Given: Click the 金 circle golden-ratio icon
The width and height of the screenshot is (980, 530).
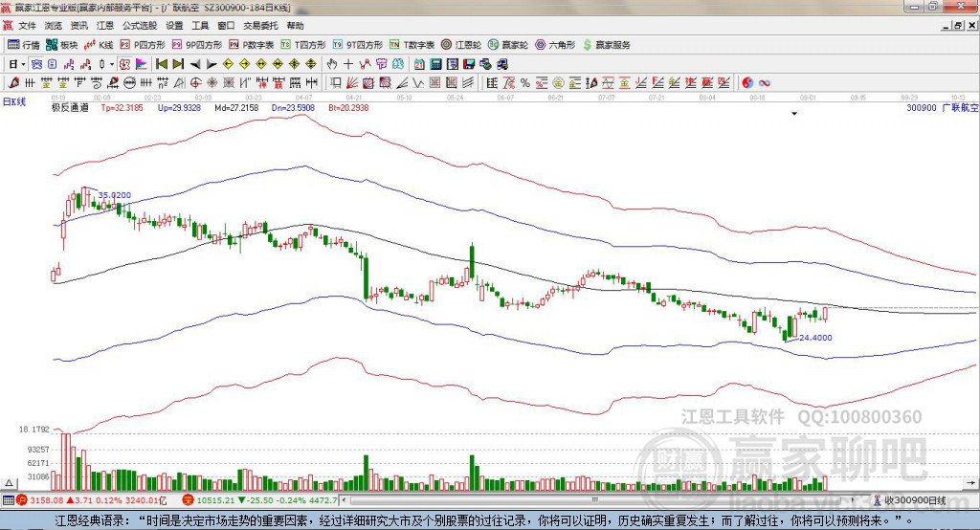Looking at the screenshot, I should (558, 83).
